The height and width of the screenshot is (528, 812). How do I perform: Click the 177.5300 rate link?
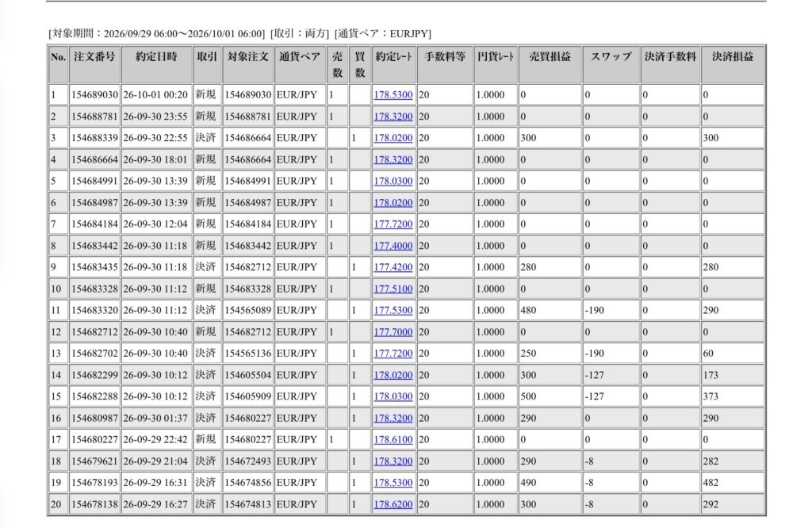pos(393,310)
